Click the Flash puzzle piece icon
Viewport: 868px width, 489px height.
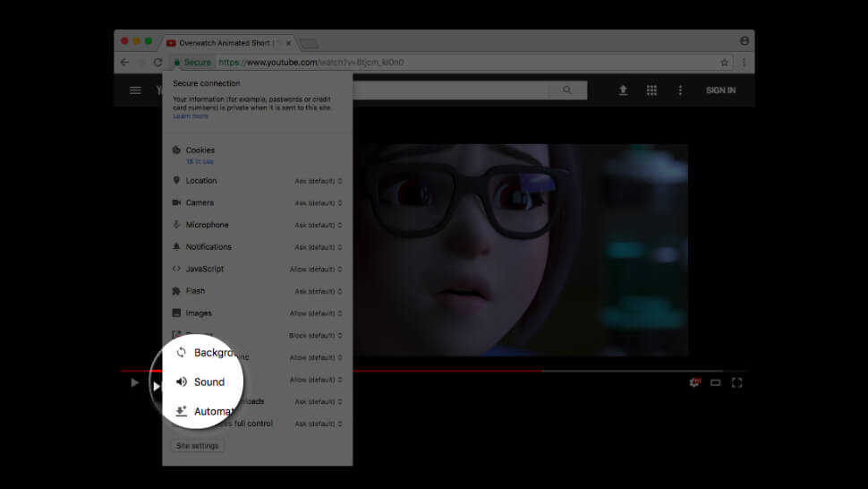[176, 291]
